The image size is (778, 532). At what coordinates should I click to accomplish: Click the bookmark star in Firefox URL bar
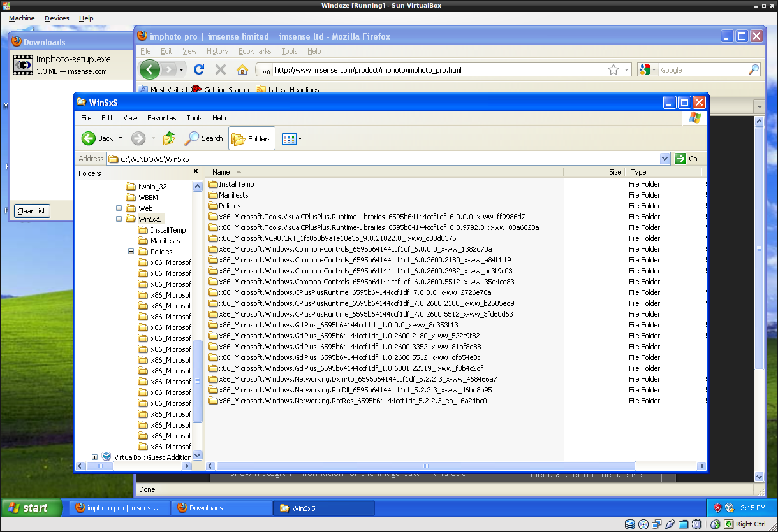pos(613,69)
